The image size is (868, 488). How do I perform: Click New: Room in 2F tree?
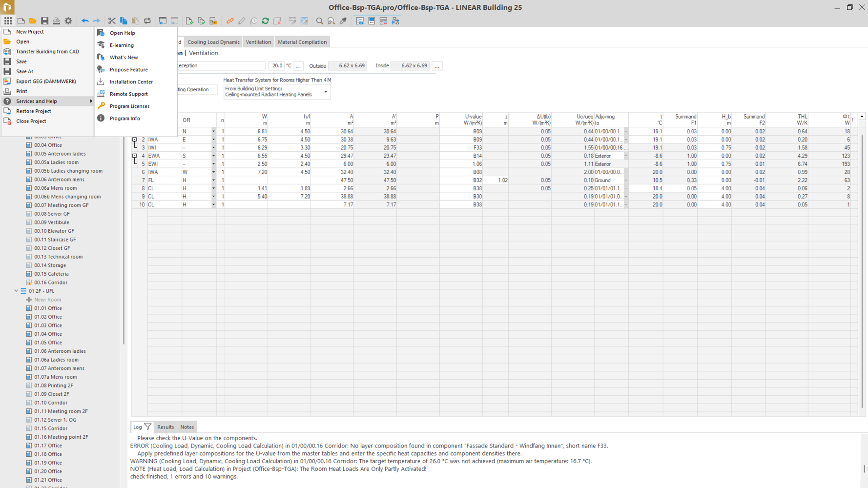(x=47, y=300)
